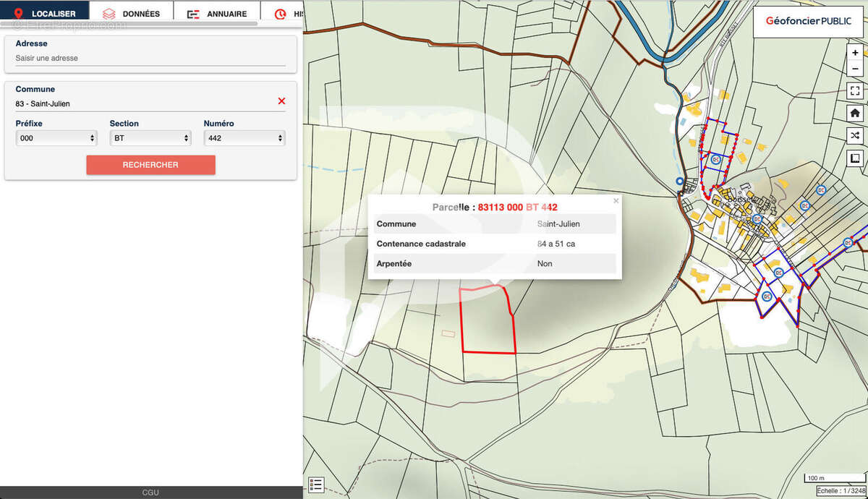This screenshot has height=499, width=868.
Task: Open the CGU link in footer
Action: 150,492
